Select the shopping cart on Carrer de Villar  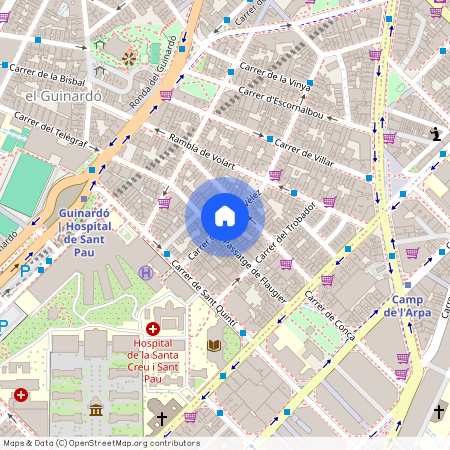tap(275, 175)
